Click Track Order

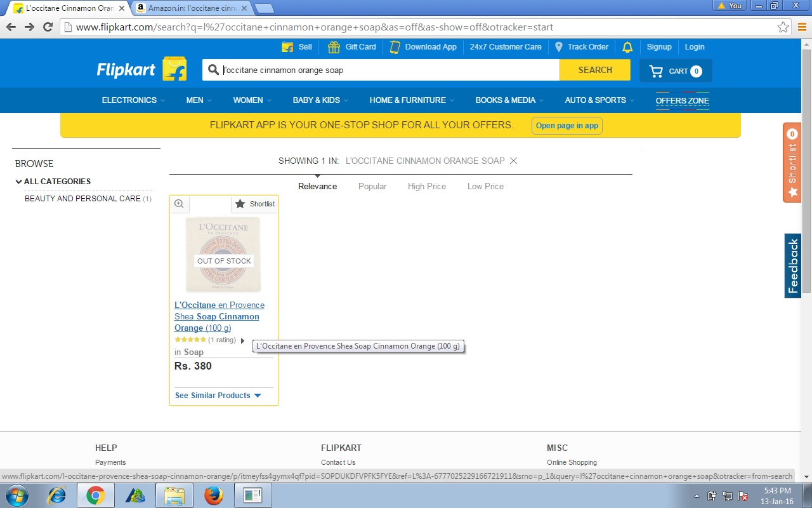coord(581,47)
